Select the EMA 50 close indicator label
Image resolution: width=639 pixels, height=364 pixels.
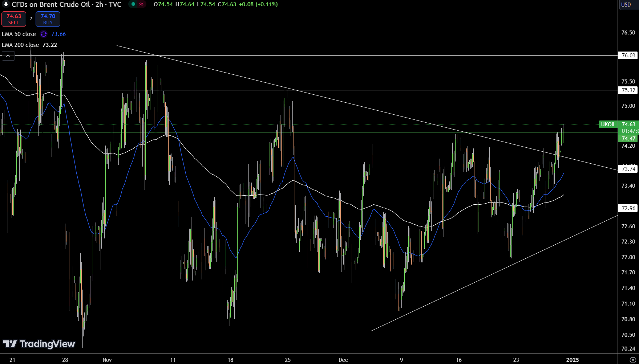(x=19, y=34)
